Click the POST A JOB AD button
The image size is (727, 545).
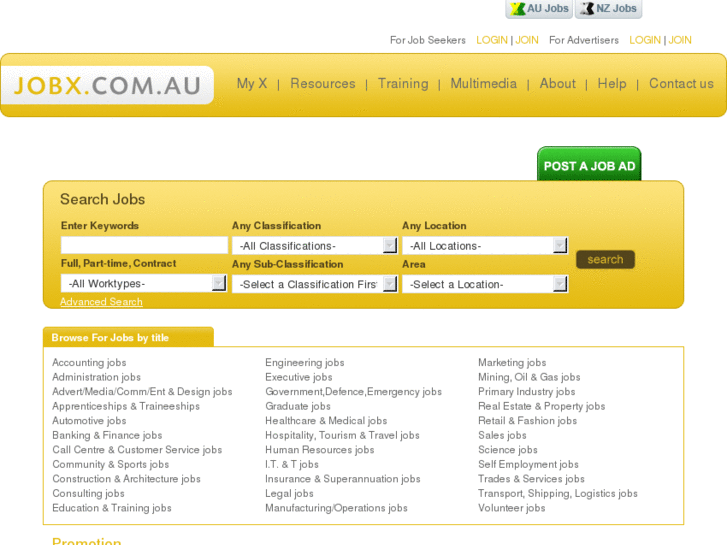(x=589, y=165)
